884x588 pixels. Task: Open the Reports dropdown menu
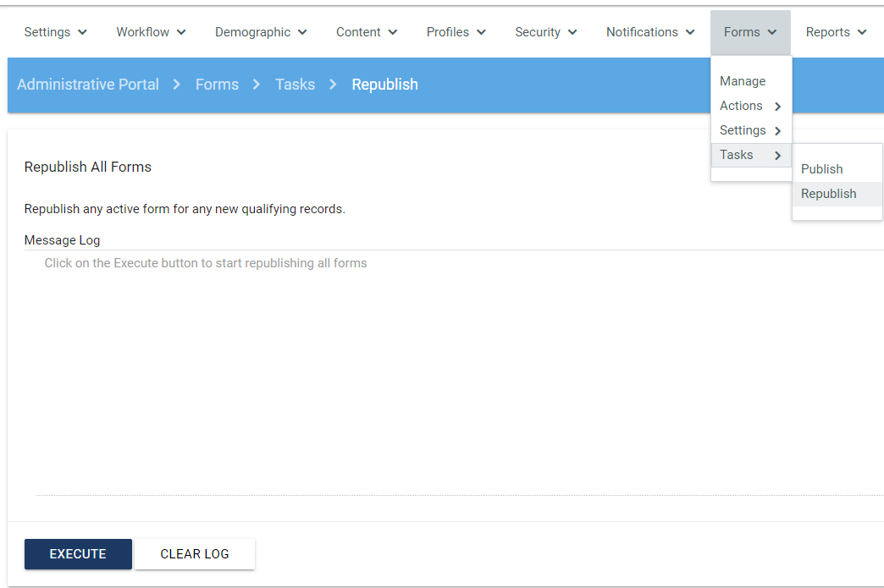(836, 32)
